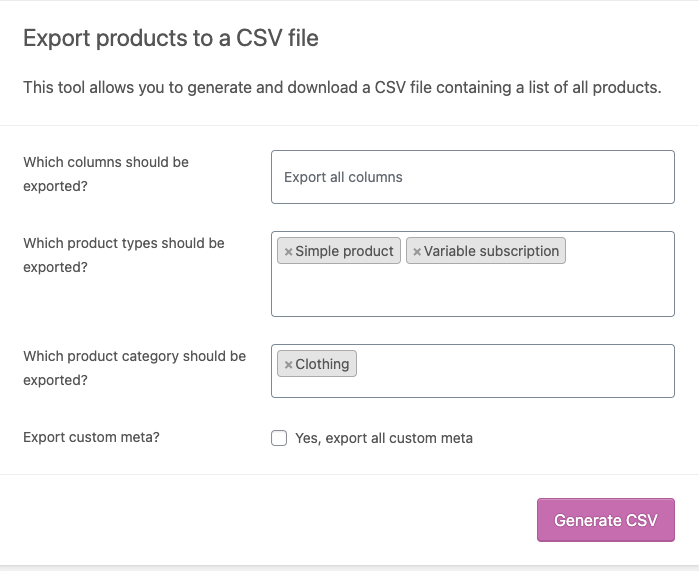This screenshot has height=571, width=699.
Task: Click the Simple product tag text
Action: (344, 251)
